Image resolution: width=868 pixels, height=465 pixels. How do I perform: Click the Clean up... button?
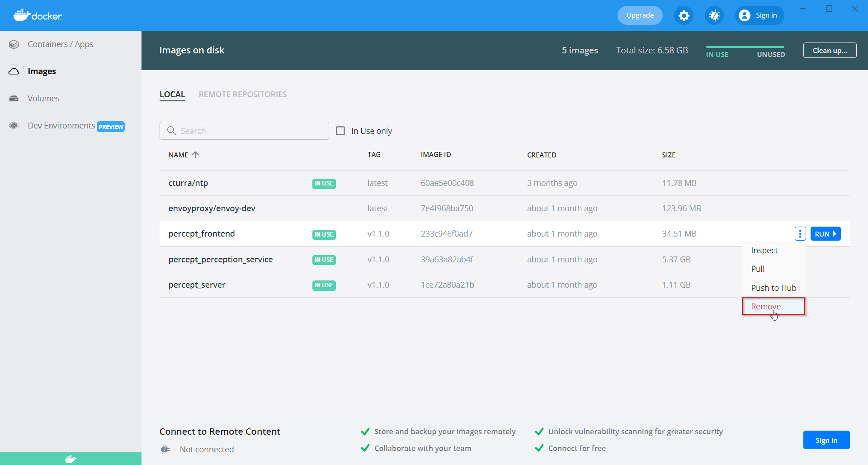point(830,50)
